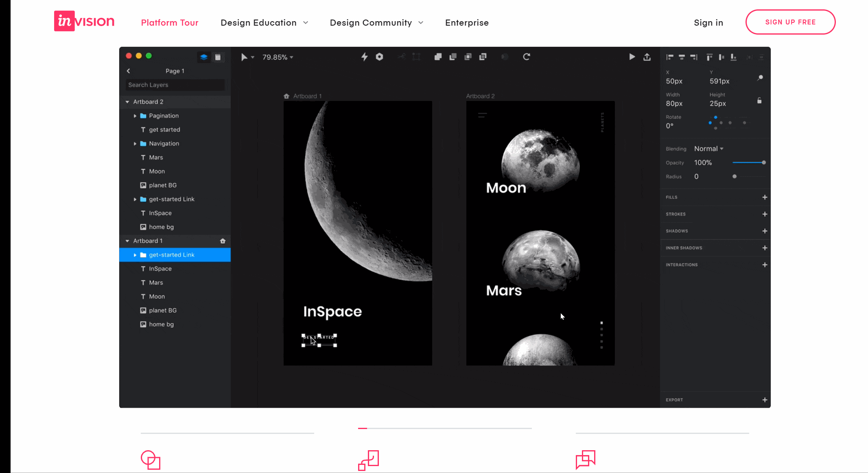Click the gear/settings icon in toolbar

(x=379, y=57)
